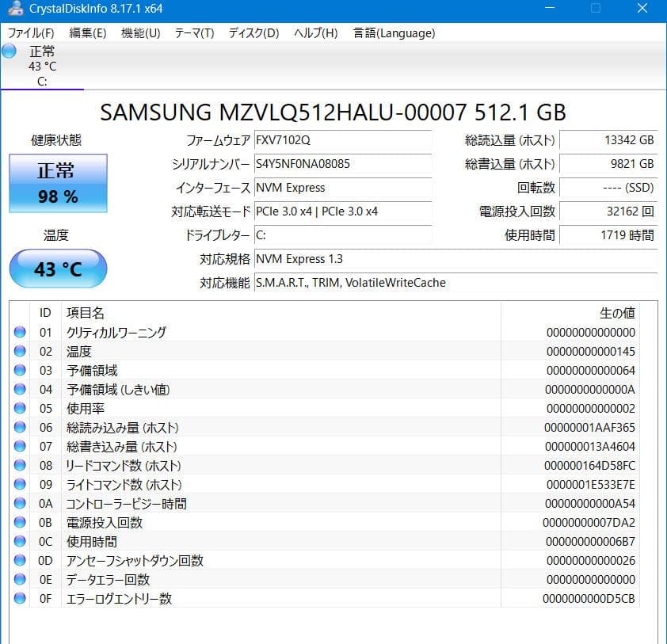This screenshot has width=667, height=644.
Task: Open the 言語(Language) dropdown menu
Action: click(395, 33)
